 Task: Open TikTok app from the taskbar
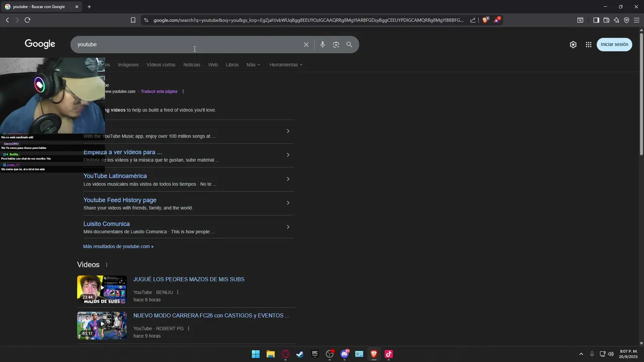(388, 354)
